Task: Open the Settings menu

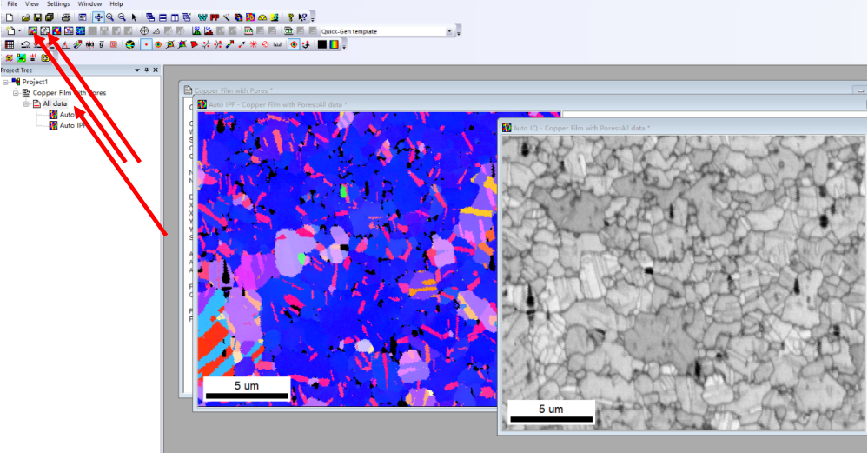Action: click(58, 3)
